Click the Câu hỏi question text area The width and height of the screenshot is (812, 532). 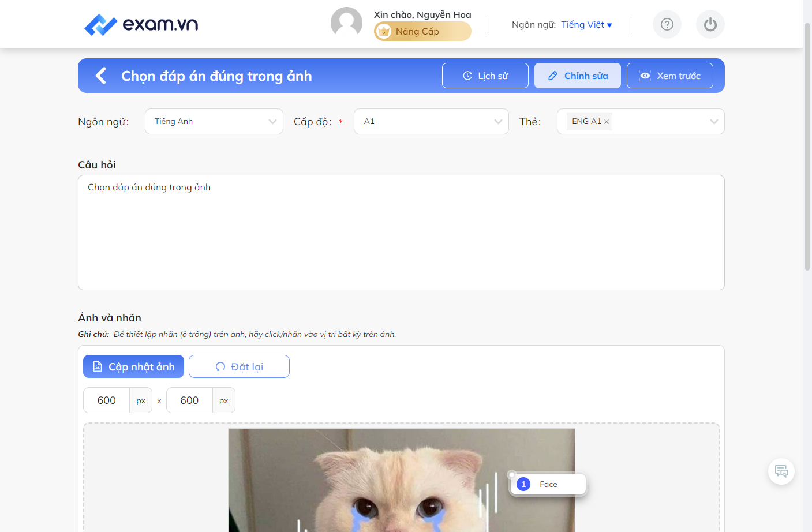[x=401, y=233]
